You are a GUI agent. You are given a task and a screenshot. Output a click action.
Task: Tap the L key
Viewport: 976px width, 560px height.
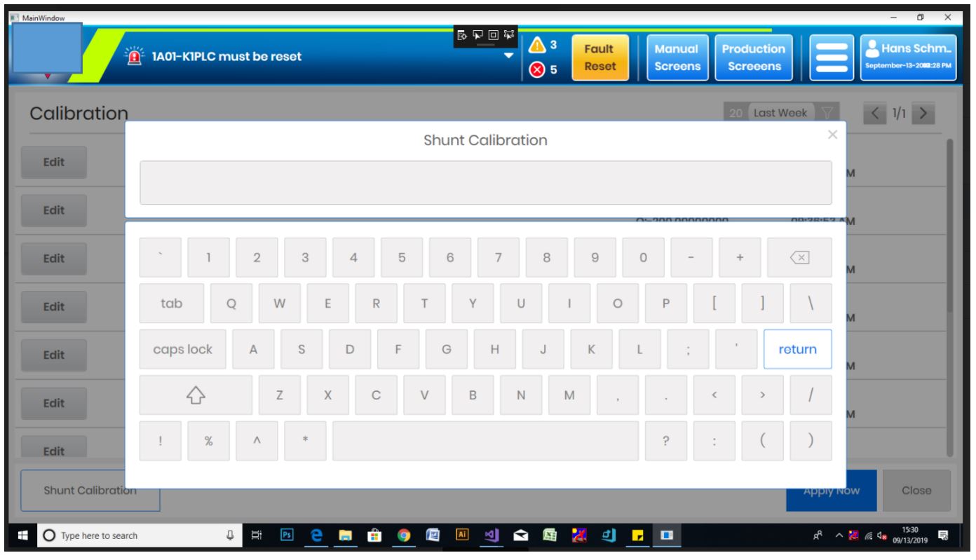[639, 349]
